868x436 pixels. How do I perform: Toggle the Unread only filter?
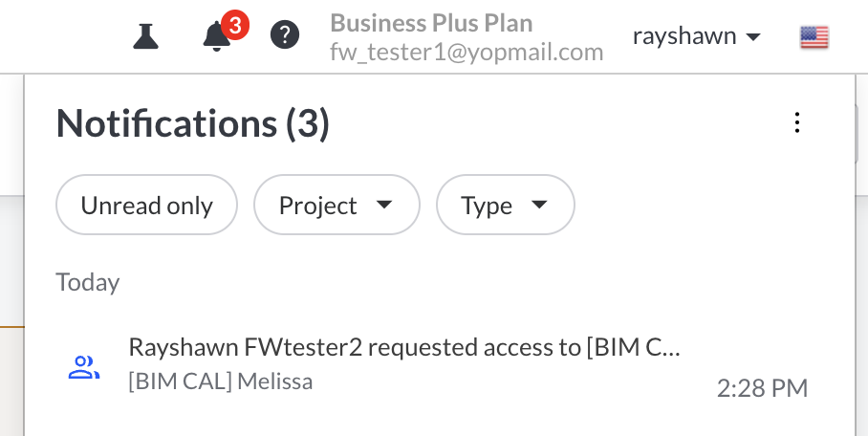click(x=146, y=205)
